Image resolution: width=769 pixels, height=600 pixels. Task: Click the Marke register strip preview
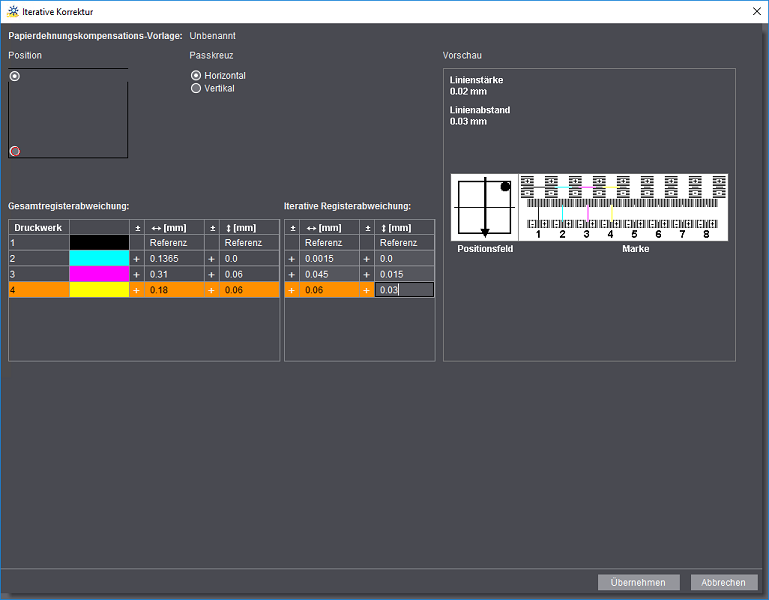(x=622, y=207)
